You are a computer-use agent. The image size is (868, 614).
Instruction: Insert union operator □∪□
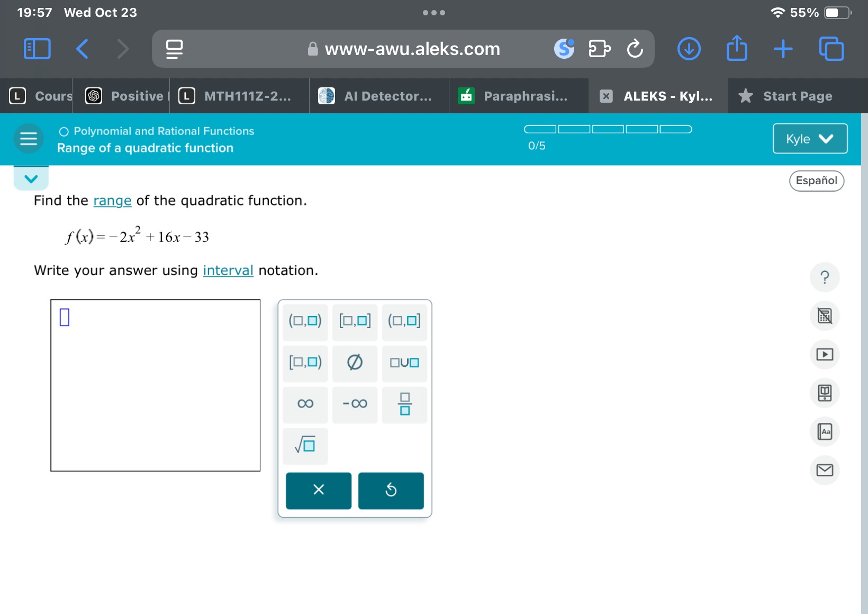[x=404, y=363]
